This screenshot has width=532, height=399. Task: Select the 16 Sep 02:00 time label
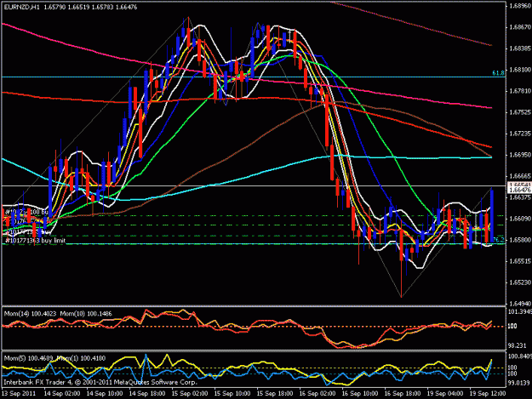pyautogui.click(x=317, y=394)
